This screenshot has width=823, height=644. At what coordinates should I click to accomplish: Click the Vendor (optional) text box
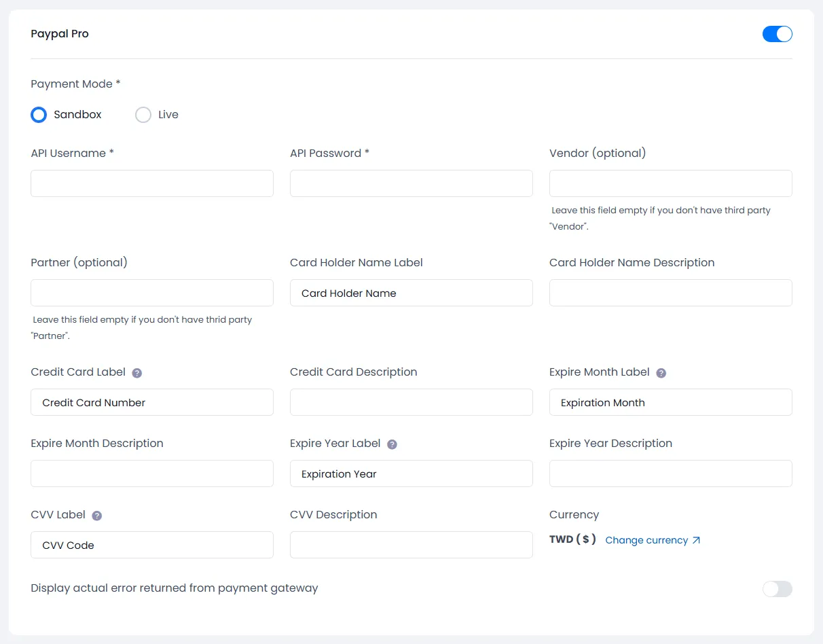[670, 183]
